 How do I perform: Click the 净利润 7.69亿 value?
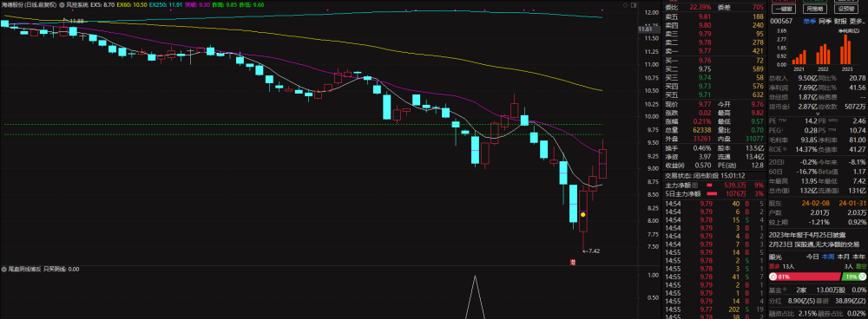pyautogui.click(x=806, y=88)
